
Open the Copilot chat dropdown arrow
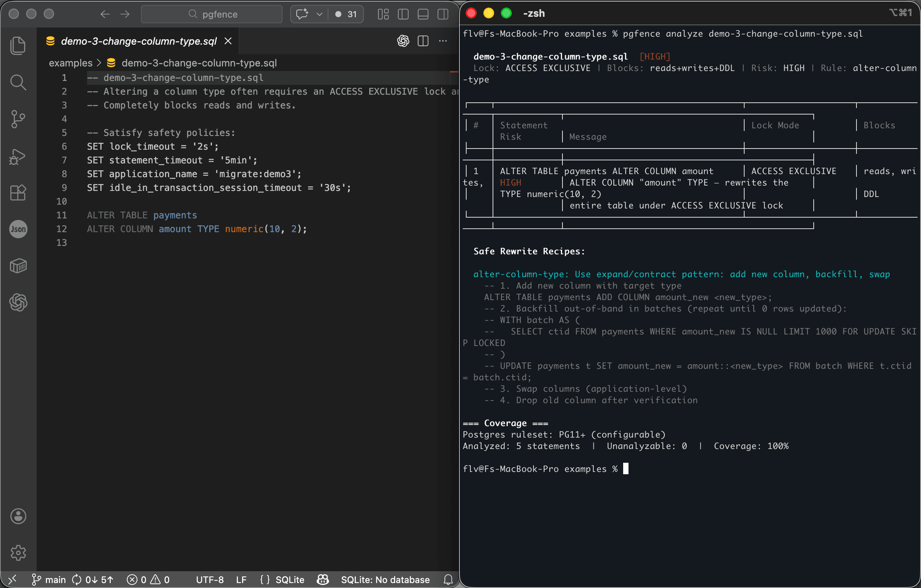(x=320, y=14)
